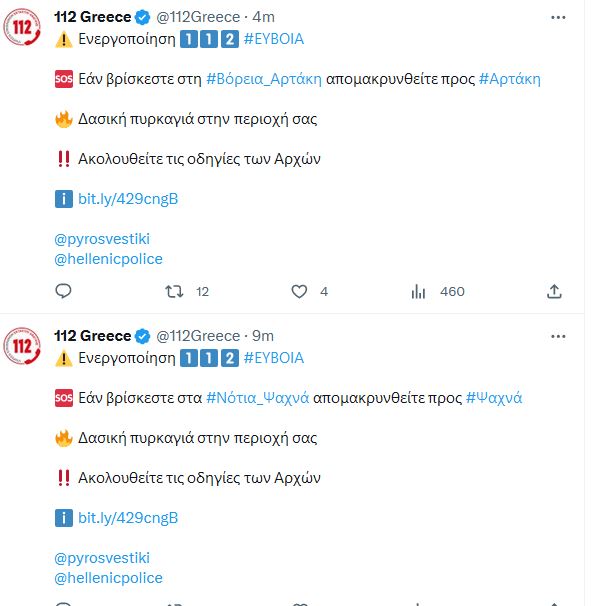Like the first 112 Greece tweet
Viewport: 610px width, 606px height.
pos(298,291)
